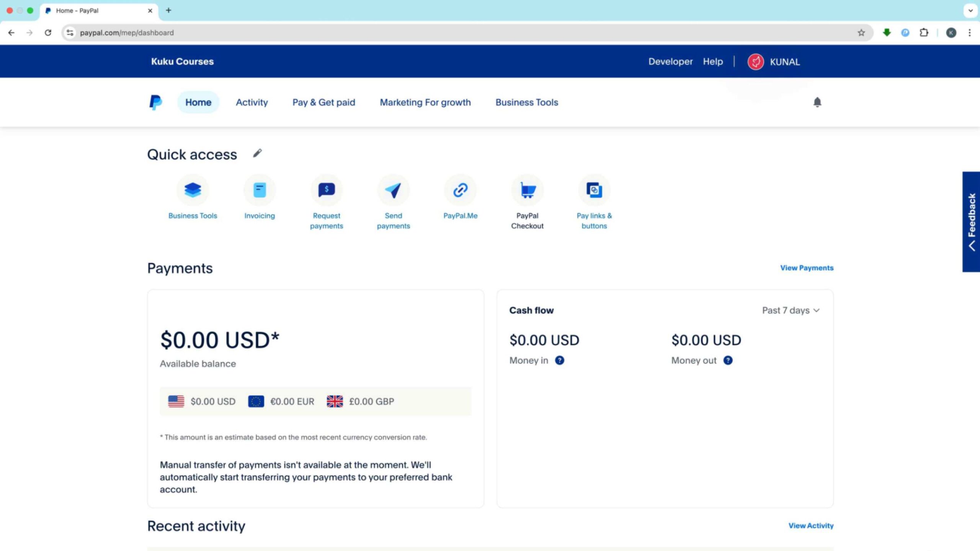Open Chrome three-dot menu
Image resolution: width=980 pixels, height=551 pixels.
coord(970,33)
